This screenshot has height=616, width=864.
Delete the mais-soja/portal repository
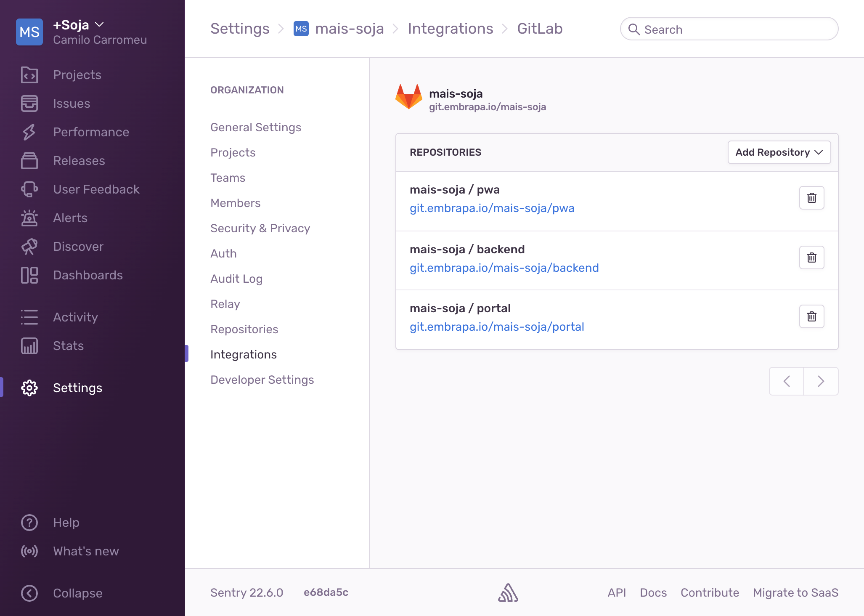tap(811, 317)
